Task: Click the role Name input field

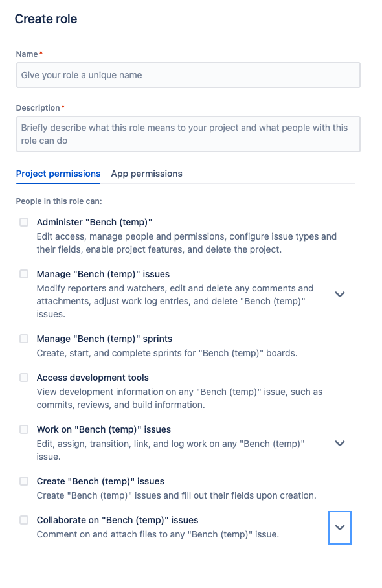Action: pyautogui.click(x=188, y=75)
